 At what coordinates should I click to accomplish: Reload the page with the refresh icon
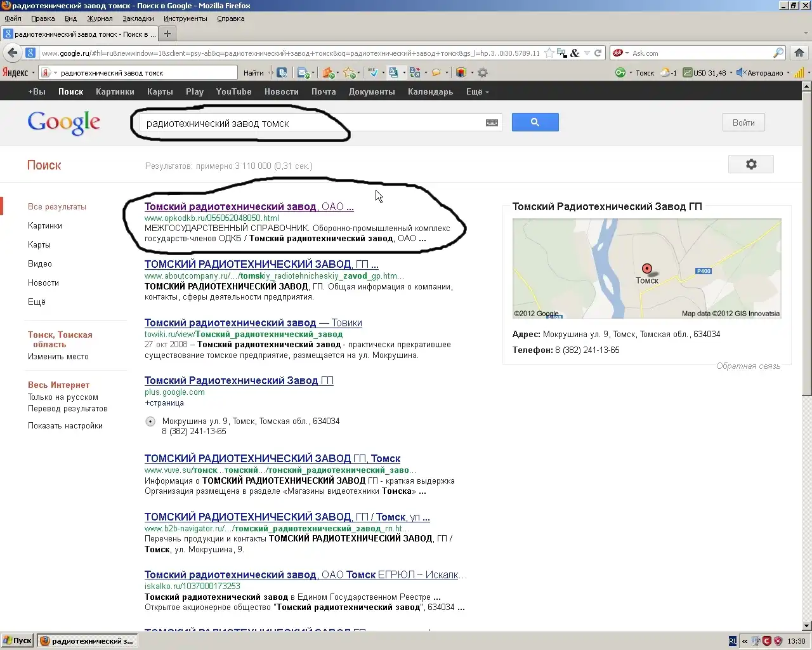598,53
